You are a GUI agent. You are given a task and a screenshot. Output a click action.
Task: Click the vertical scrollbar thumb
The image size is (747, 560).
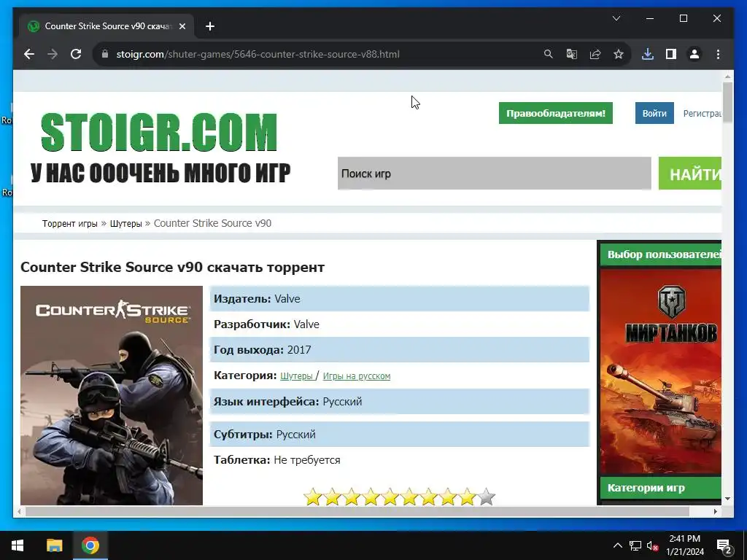pos(727,102)
